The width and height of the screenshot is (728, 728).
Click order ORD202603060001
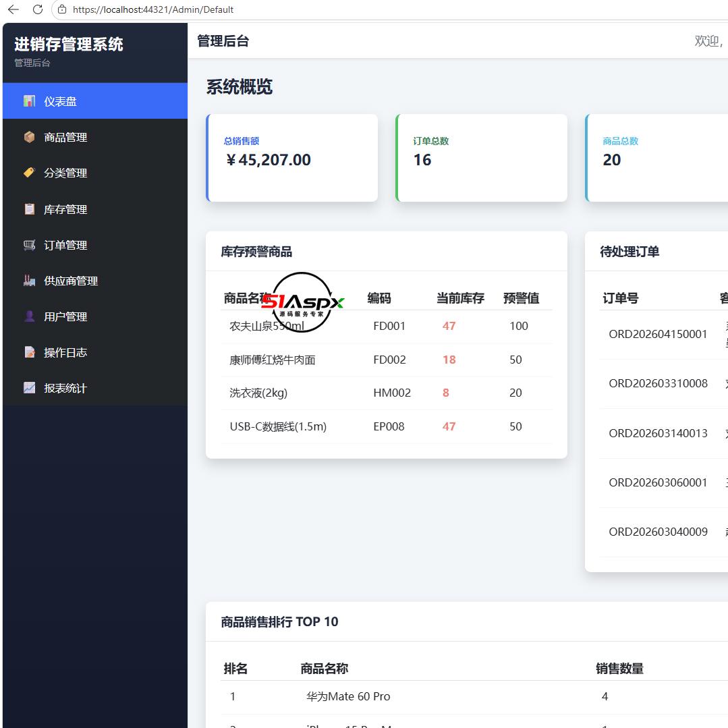coord(658,482)
